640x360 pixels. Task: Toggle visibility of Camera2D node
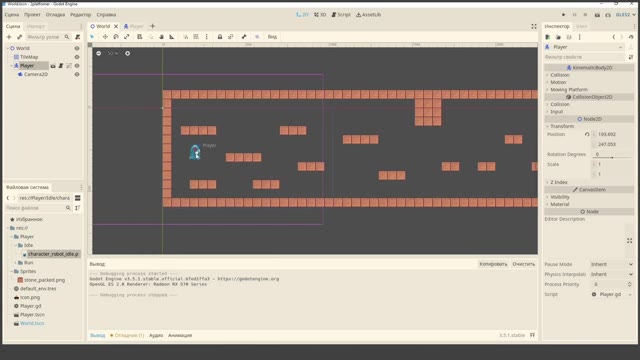(x=77, y=74)
